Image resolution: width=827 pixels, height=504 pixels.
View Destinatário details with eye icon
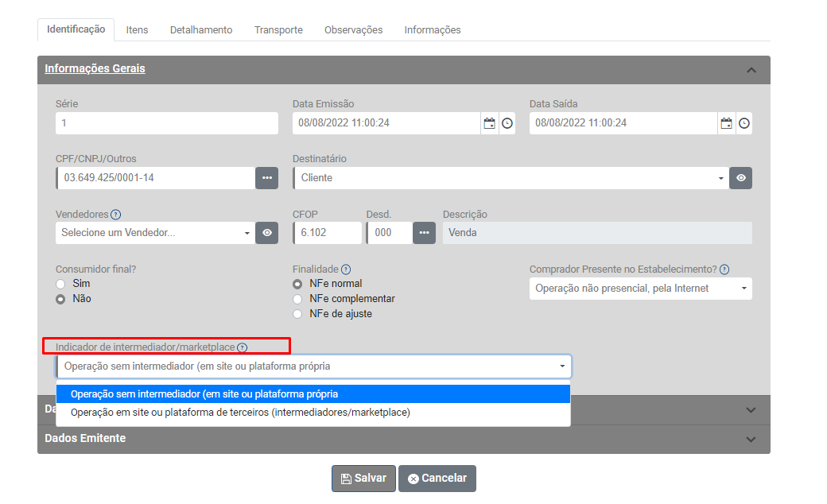pos(740,178)
